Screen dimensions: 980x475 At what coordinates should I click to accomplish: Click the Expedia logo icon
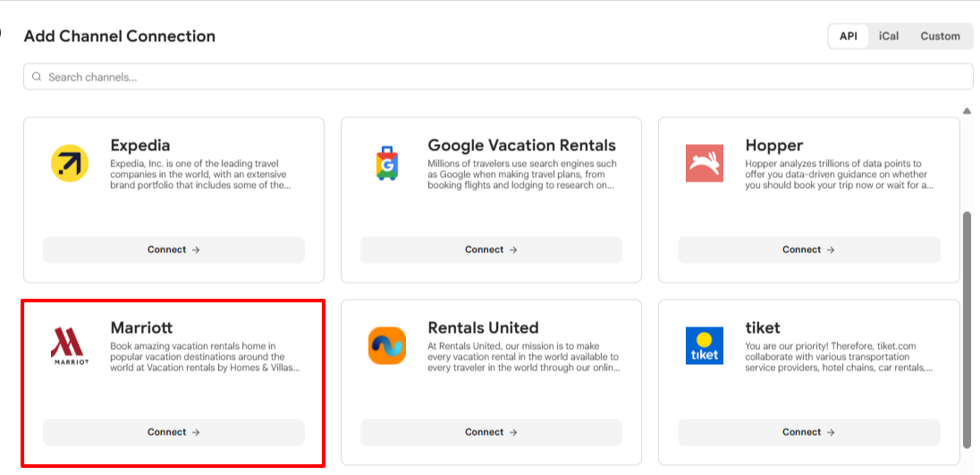70,163
